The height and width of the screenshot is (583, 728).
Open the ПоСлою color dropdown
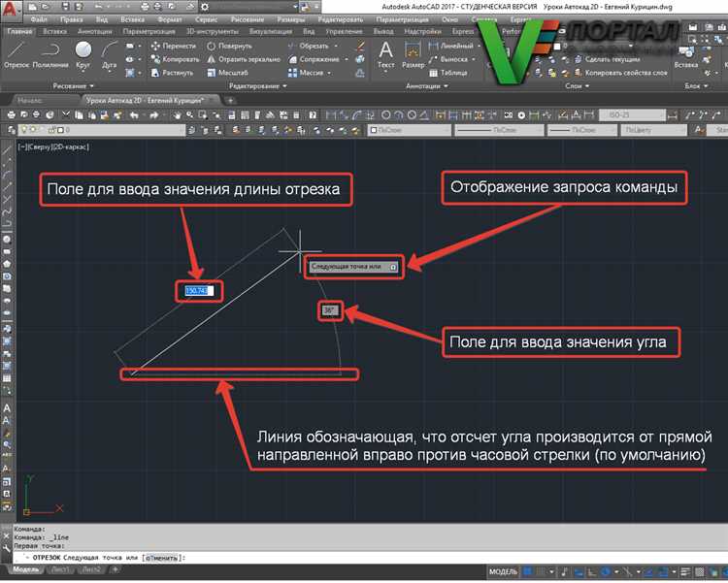tap(409, 130)
